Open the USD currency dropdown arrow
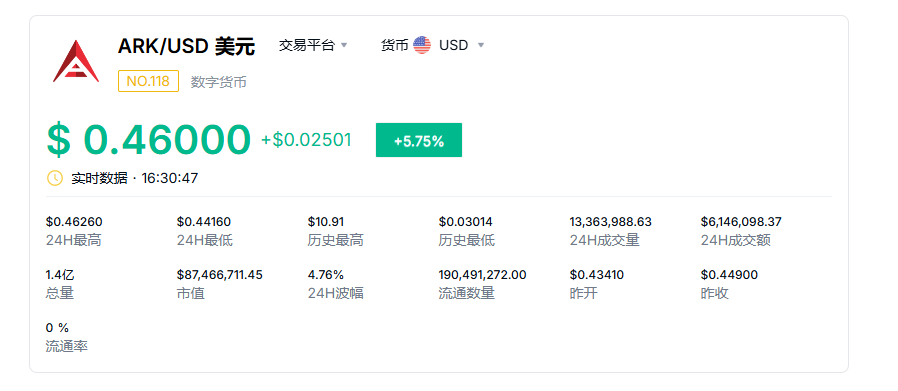Screen dimensions: 898x391 coord(481,45)
